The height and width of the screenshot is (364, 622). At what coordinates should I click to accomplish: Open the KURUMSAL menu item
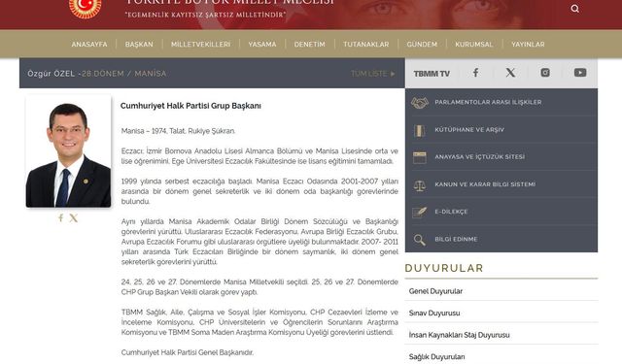click(474, 45)
